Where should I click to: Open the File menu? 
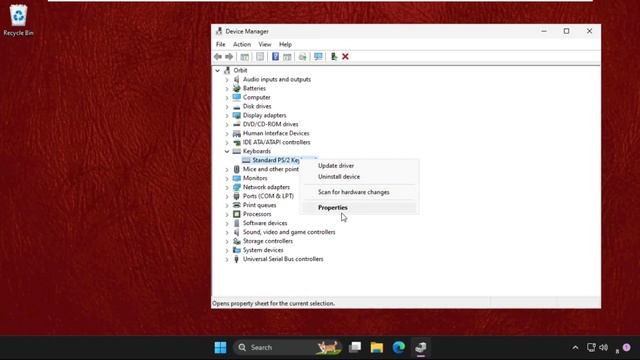pyautogui.click(x=220, y=44)
